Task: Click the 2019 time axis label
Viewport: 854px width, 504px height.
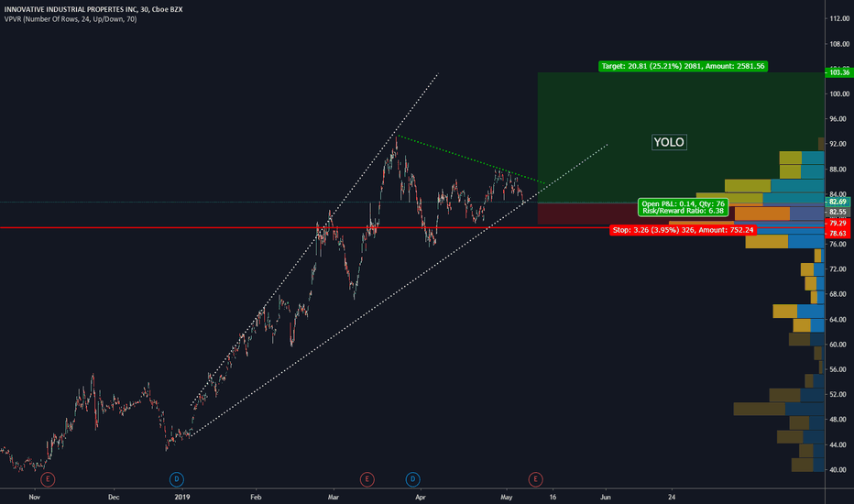Action: 182,497
